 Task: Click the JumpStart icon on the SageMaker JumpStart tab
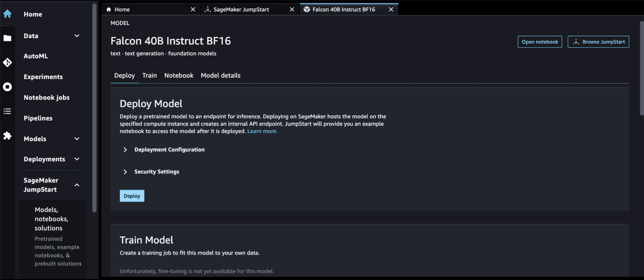pyautogui.click(x=207, y=9)
